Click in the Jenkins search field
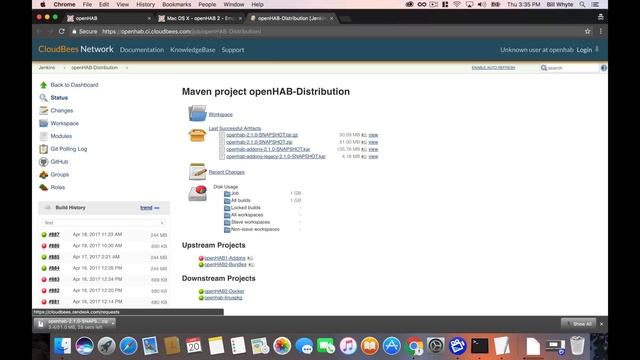 571,68
